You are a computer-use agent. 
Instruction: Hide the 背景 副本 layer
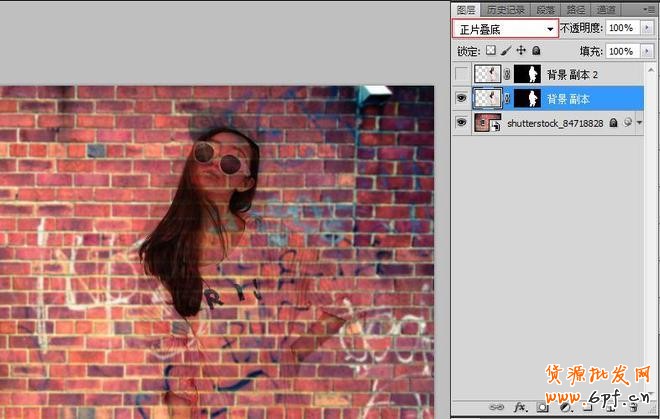[x=461, y=98]
